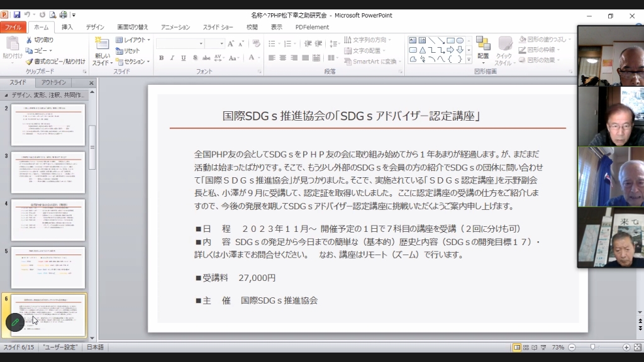
Task: Select the Right Arrow shape in gallery
Action: [450, 50]
